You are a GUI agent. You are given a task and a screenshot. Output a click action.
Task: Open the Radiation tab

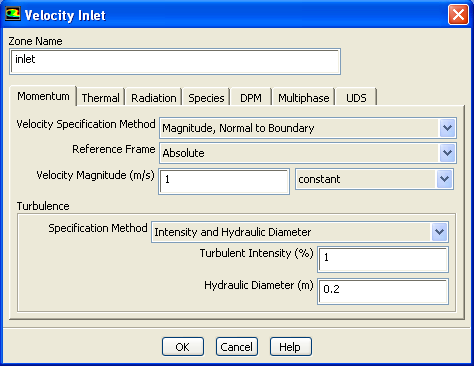tap(154, 98)
